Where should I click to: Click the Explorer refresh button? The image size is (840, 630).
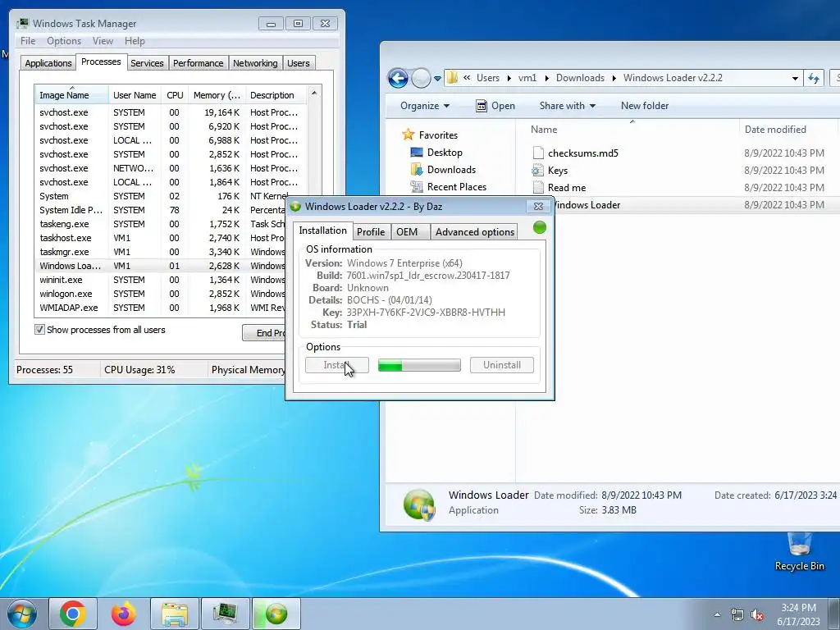815,78
